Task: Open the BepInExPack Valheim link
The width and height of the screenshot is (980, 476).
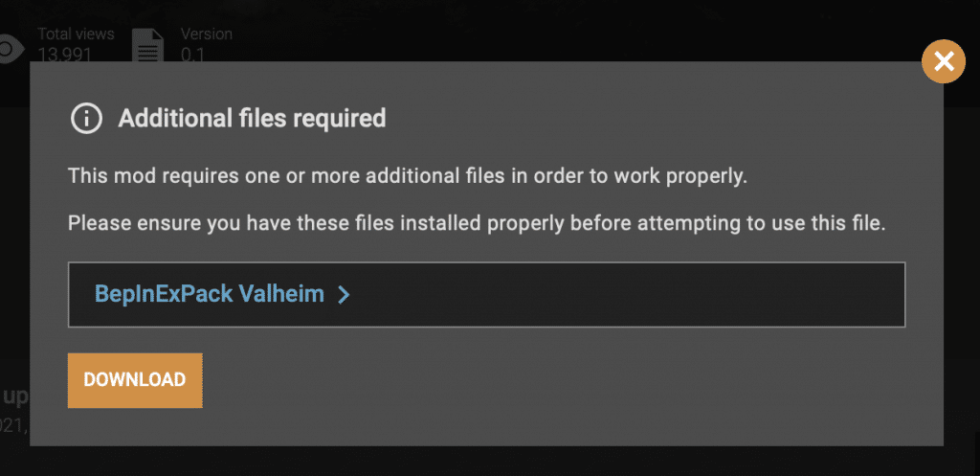Action: (x=210, y=293)
